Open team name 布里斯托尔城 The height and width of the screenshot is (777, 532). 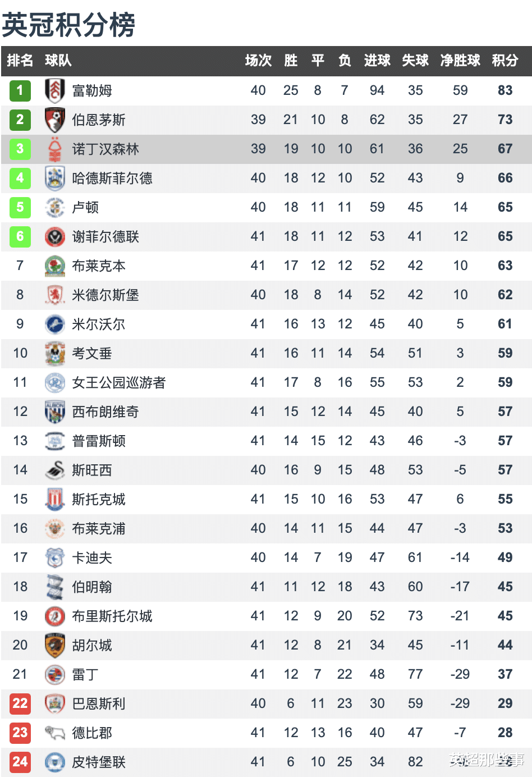click(112, 616)
